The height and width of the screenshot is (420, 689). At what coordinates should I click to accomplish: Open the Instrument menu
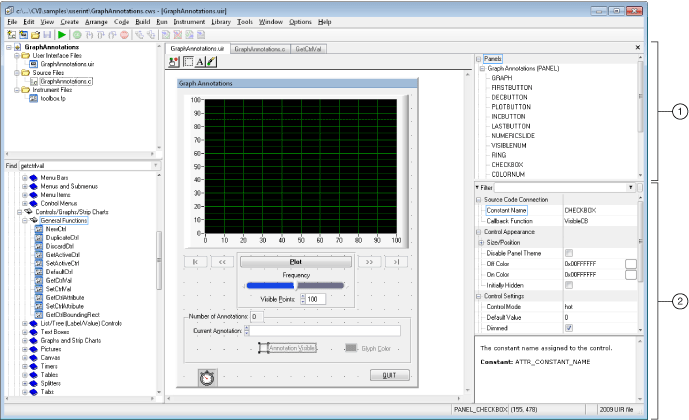tap(187, 21)
